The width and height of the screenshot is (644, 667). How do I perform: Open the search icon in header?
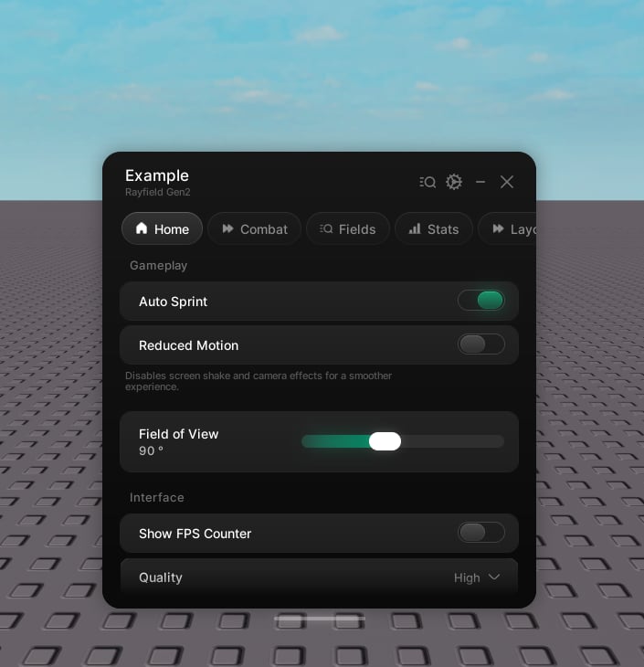pyautogui.click(x=428, y=182)
